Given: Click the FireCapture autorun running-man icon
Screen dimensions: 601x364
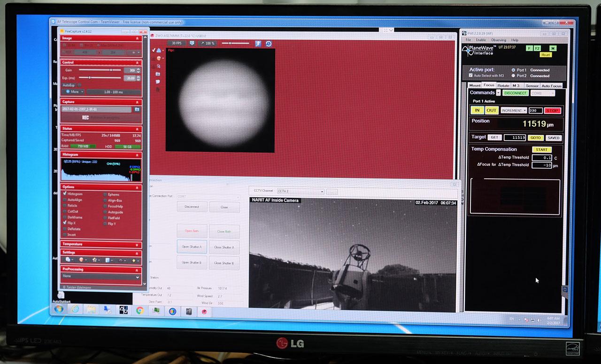Looking at the screenshot, I should [258, 43].
